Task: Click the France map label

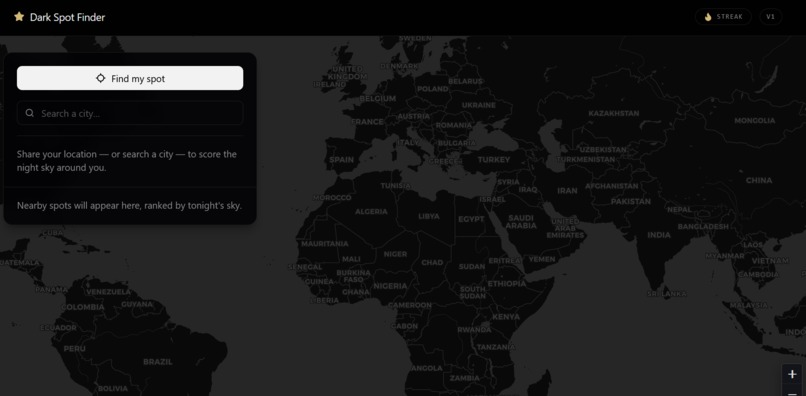Action: click(x=368, y=122)
